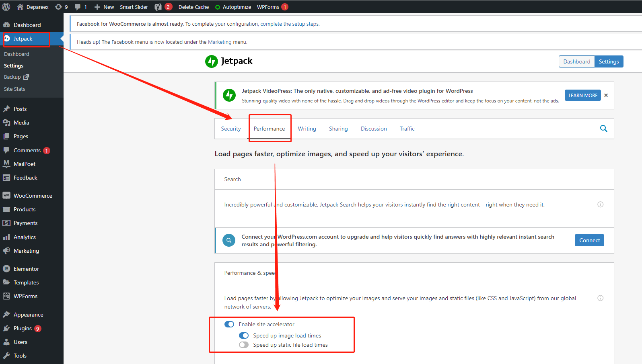642x364 pixels.
Task: Enable Speed up static file load times
Action: (x=244, y=345)
